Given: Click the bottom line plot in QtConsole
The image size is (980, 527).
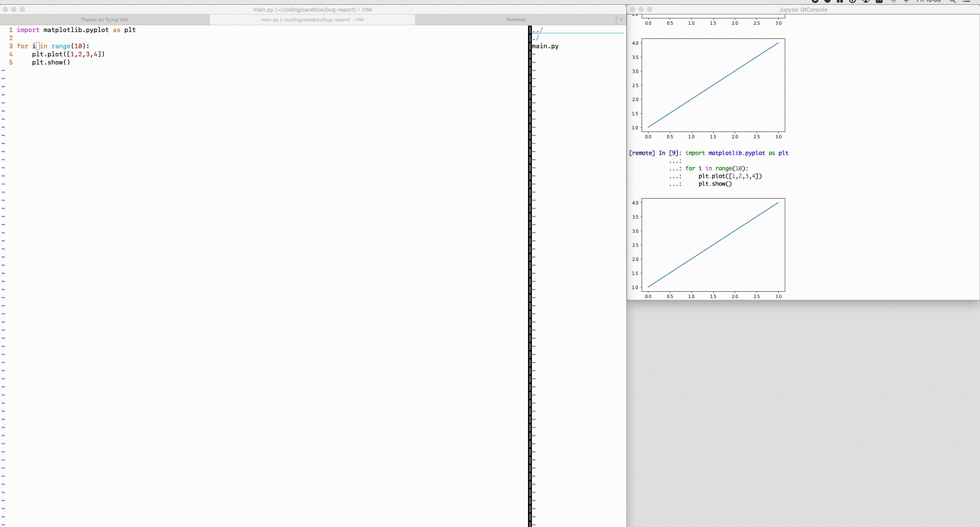Looking at the screenshot, I should pyautogui.click(x=713, y=245).
